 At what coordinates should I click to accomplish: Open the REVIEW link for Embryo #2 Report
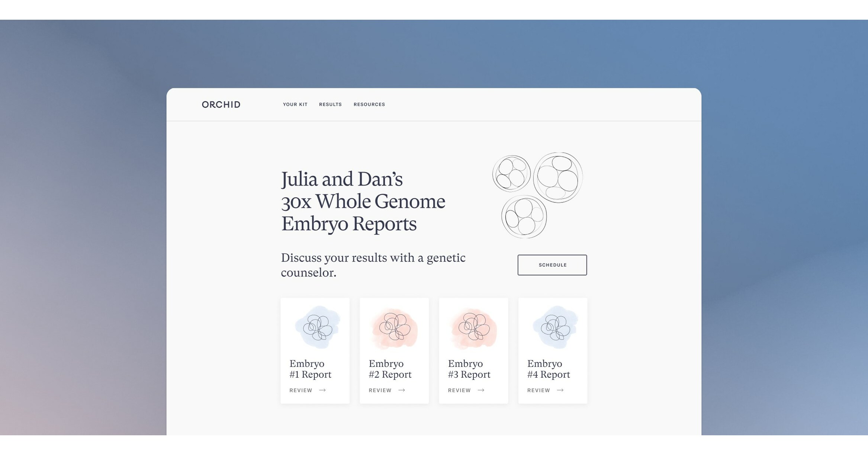coord(380,390)
